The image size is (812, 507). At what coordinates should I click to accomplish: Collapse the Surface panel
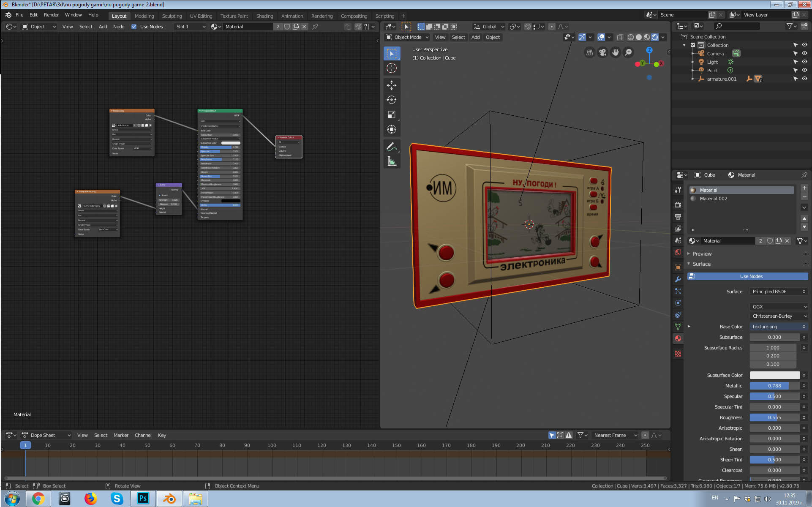[701, 264]
